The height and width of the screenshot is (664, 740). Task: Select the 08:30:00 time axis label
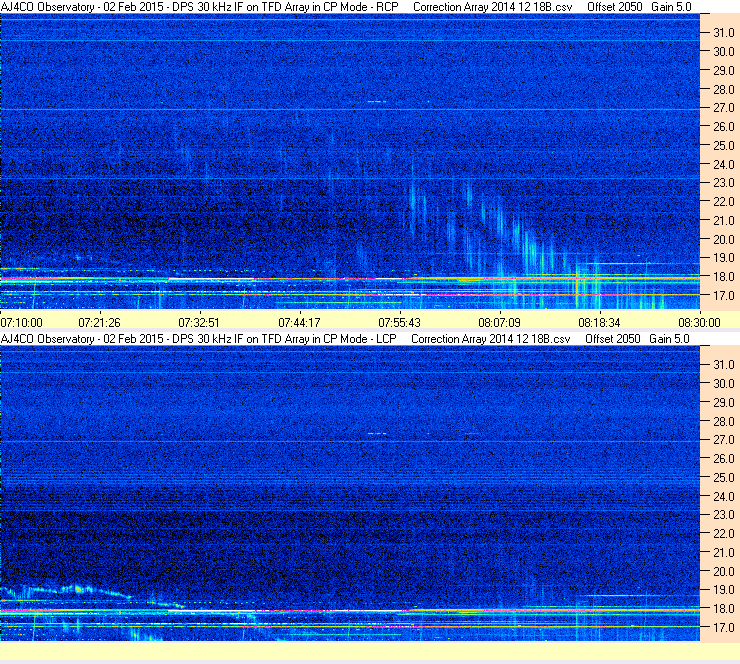coord(699,323)
